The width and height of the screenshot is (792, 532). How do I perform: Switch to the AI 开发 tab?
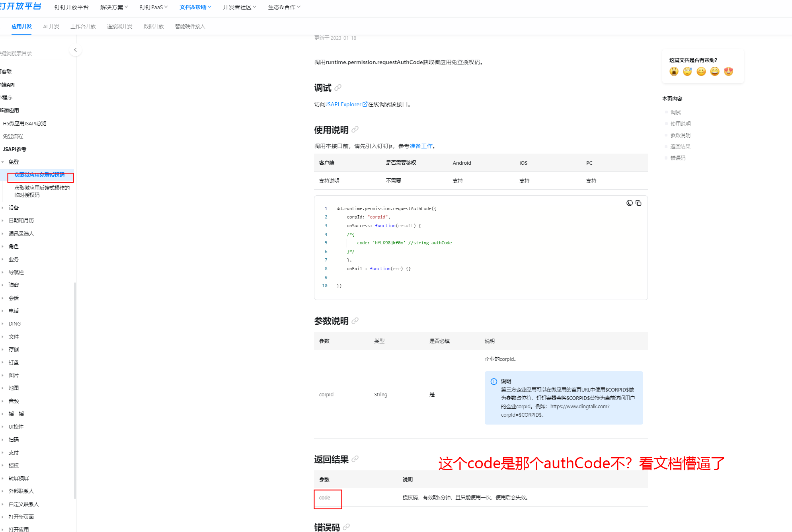(x=51, y=26)
